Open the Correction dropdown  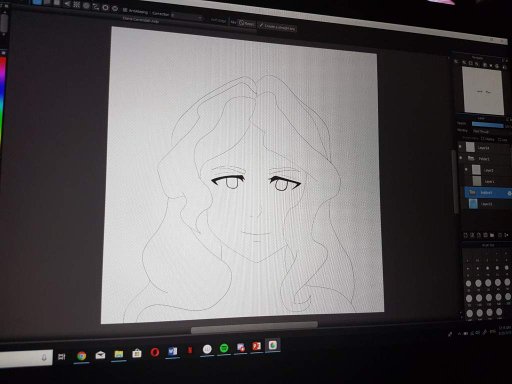coord(187,16)
